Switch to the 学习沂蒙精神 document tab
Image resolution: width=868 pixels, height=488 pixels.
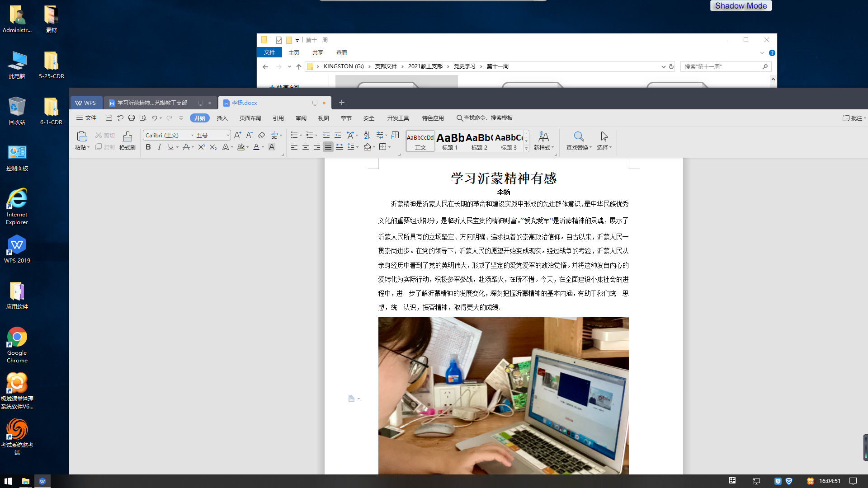tap(152, 103)
